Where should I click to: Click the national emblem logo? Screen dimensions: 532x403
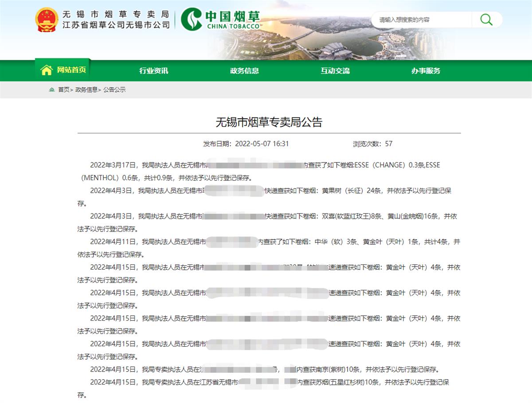(x=46, y=20)
